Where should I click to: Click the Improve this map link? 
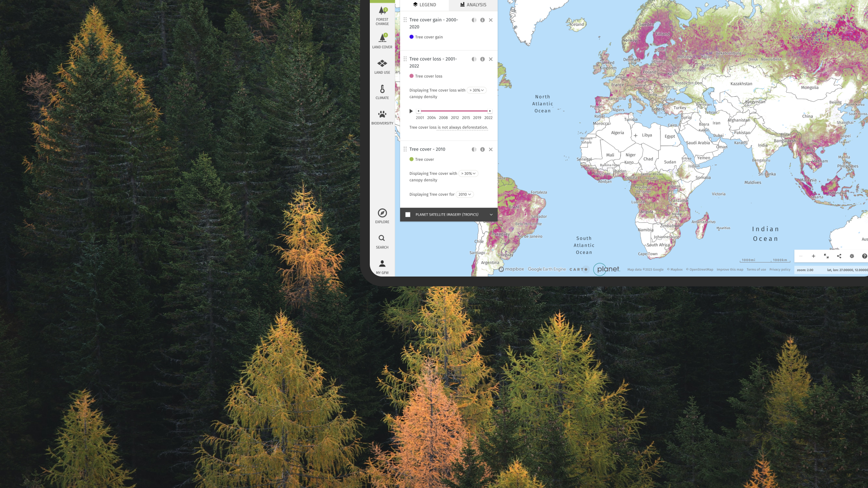click(730, 269)
